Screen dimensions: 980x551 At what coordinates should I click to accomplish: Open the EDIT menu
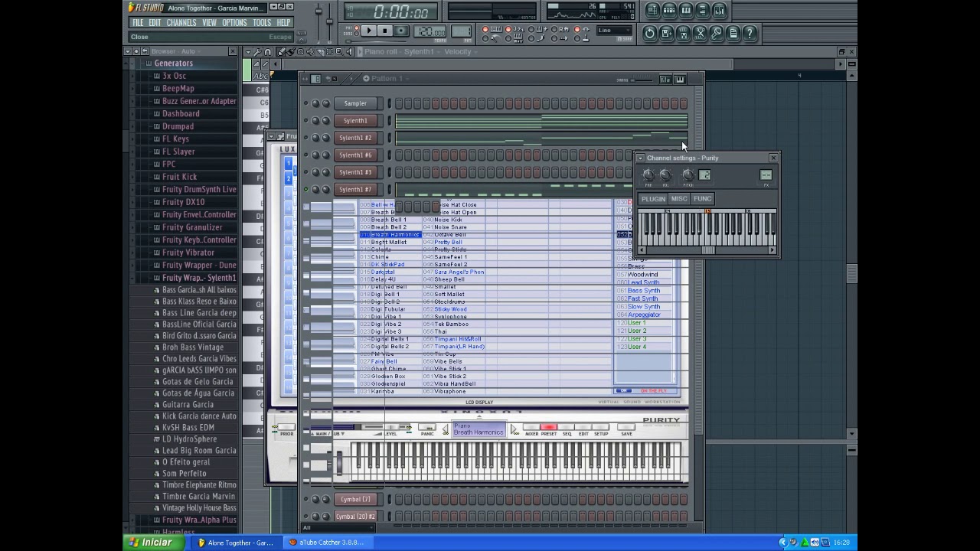tap(155, 23)
